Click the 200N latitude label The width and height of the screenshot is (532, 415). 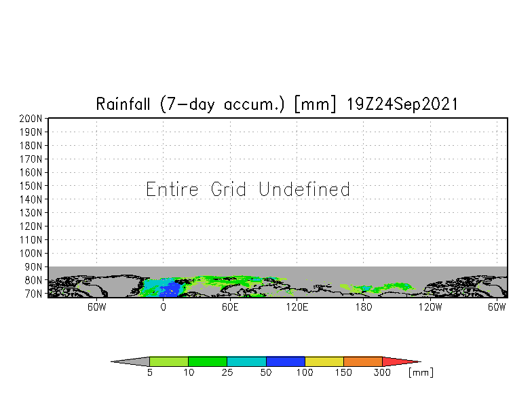(x=31, y=119)
